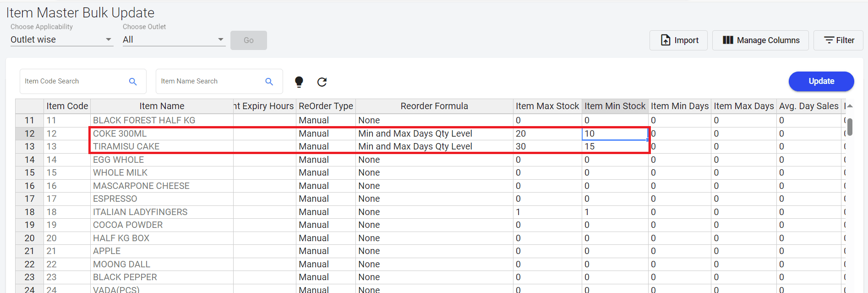Select row 18 header in the grid
868x293 pixels.
click(x=29, y=212)
